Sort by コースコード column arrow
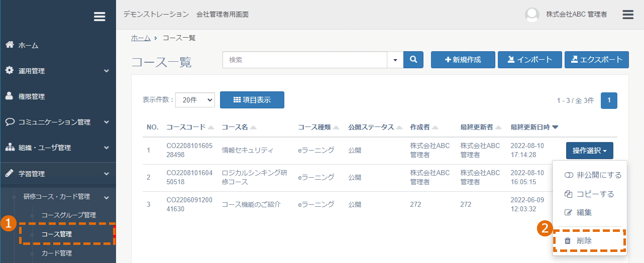 coord(211,127)
